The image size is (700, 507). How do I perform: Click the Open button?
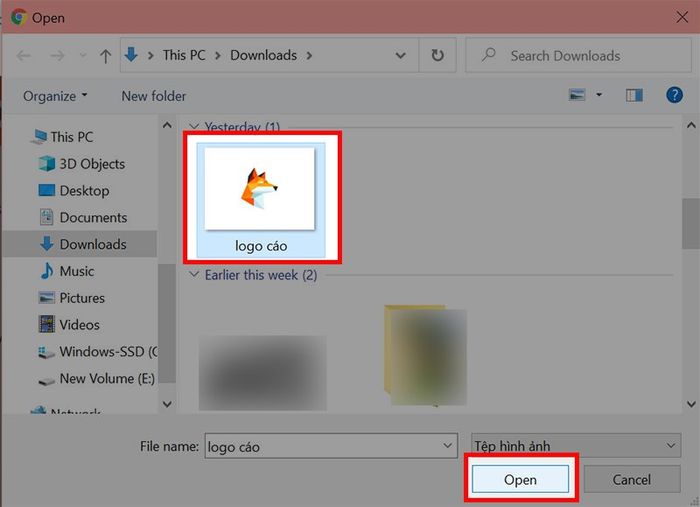(x=521, y=479)
